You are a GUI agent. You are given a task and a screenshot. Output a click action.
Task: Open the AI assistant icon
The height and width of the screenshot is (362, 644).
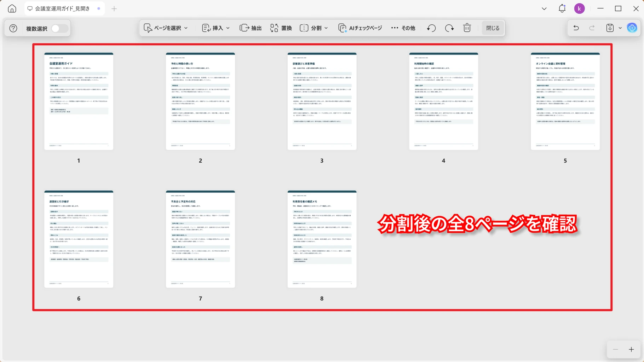click(x=632, y=28)
